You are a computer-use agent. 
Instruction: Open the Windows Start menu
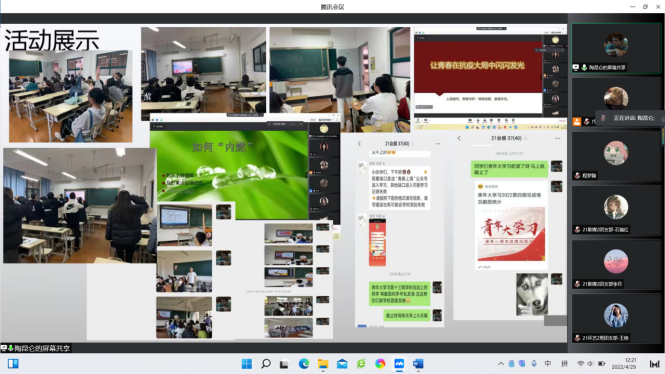tap(247, 364)
